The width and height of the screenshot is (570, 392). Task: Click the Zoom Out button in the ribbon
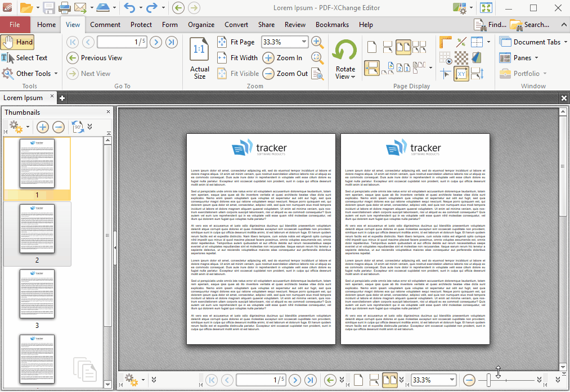coord(285,73)
